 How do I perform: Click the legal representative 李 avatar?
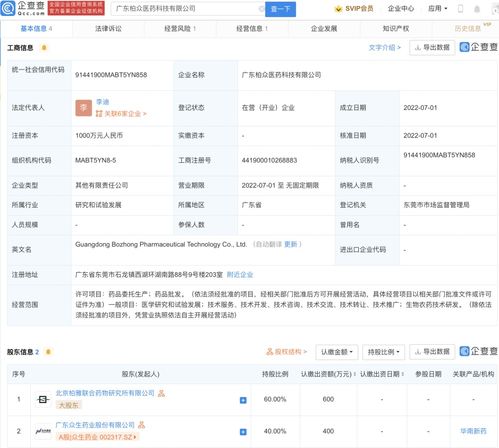pos(84,108)
